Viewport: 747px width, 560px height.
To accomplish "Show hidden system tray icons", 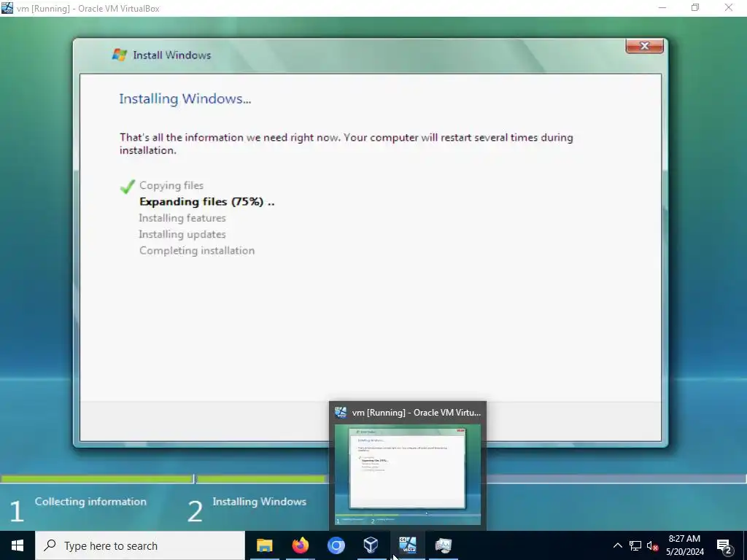I will click(617, 545).
